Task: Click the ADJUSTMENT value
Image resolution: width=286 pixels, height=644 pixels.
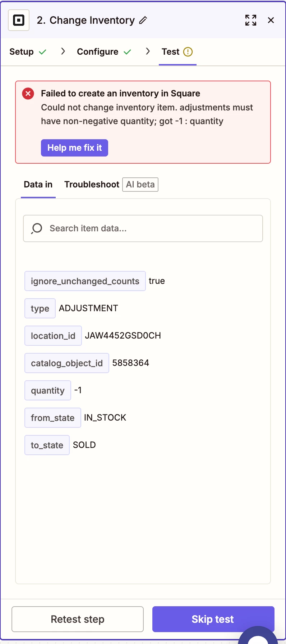Action: point(88,308)
